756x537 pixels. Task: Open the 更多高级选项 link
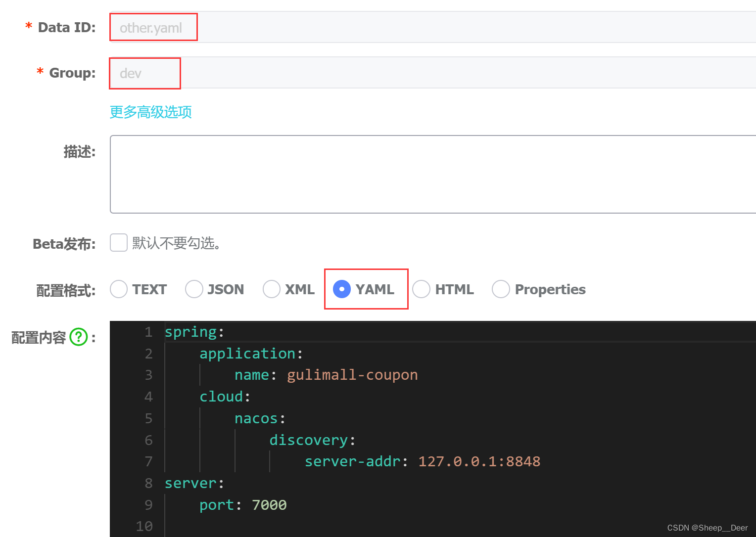coord(150,112)
